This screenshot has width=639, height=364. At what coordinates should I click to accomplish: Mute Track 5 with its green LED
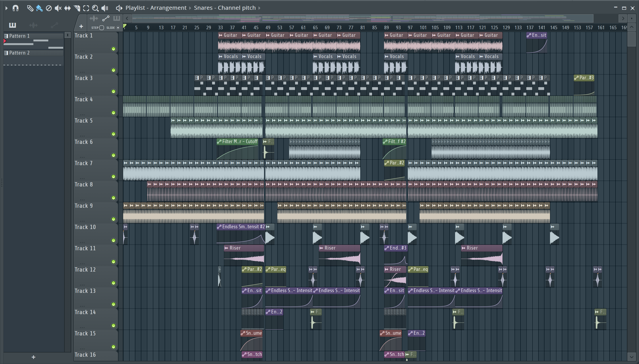click(113, 134)
